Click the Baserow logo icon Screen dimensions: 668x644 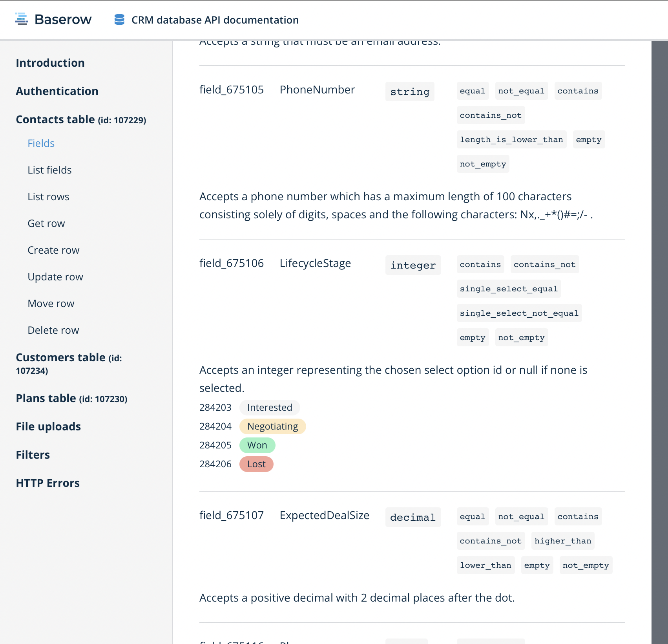pos(22,19)
